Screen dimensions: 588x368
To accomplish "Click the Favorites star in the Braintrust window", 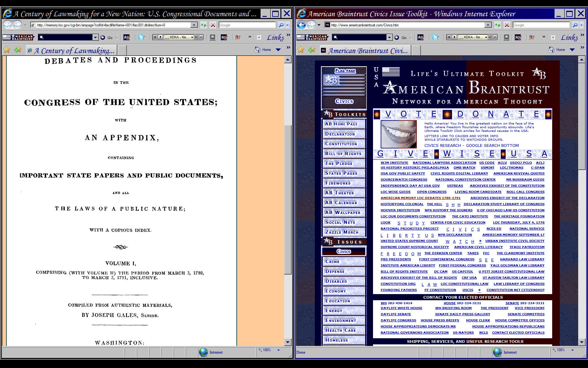I will pos(301,50).
